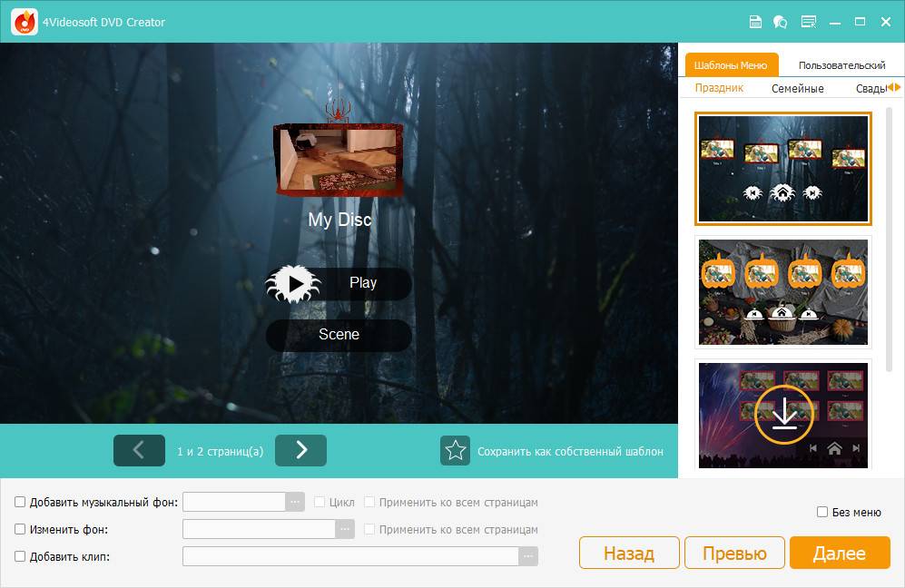The image size is (905, 588).
Task: Select the 'Семейные' template category
Action: 797,88
